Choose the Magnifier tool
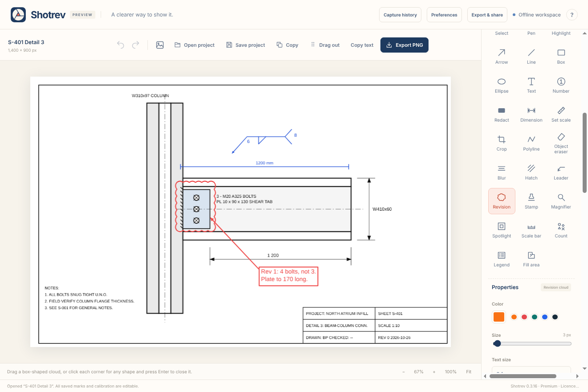Image resolution: width=588 pixels, height=392 pixels. [561, 201]
